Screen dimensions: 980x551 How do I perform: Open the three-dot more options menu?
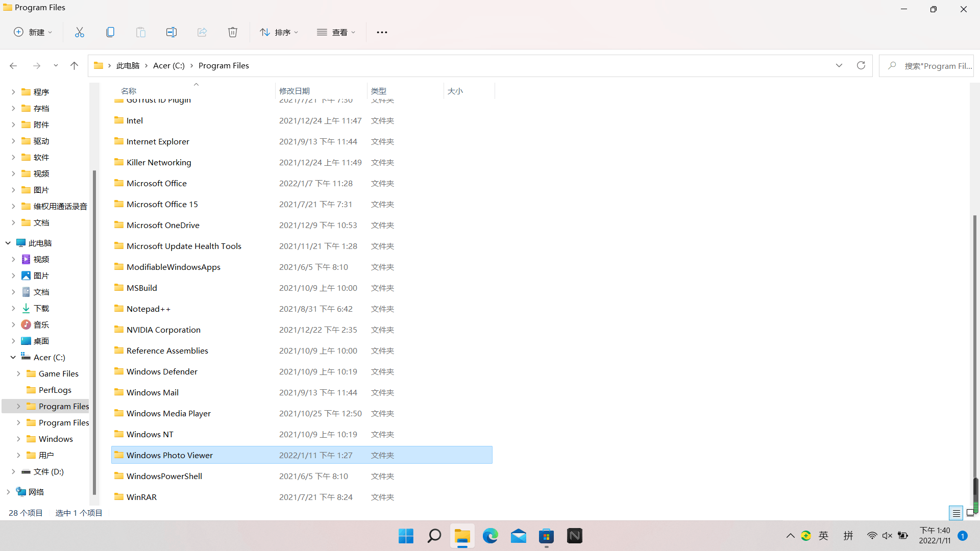382,32
